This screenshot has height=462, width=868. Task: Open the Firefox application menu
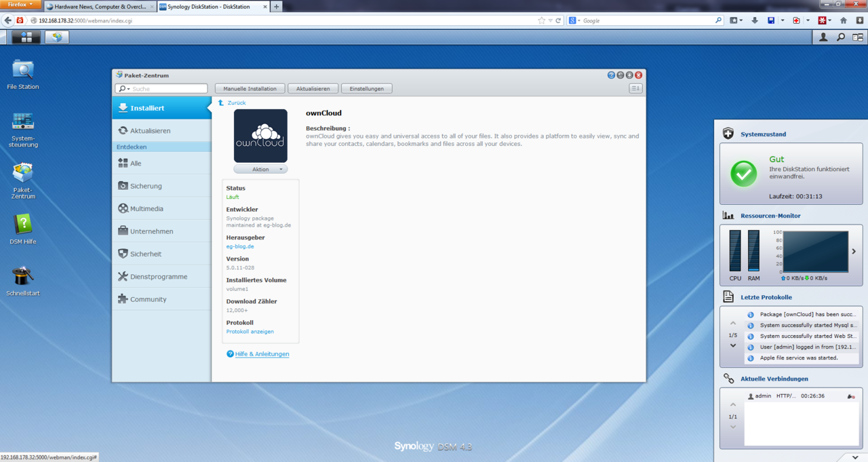(x=20, y=5)
